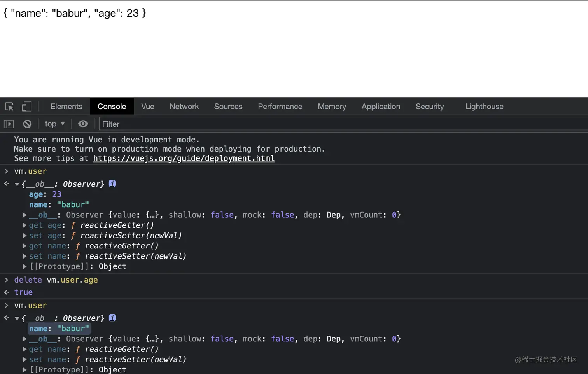Show the console sidebar panel icon
The width and height of the screenshot is (588, 374).
pos(9,124)
